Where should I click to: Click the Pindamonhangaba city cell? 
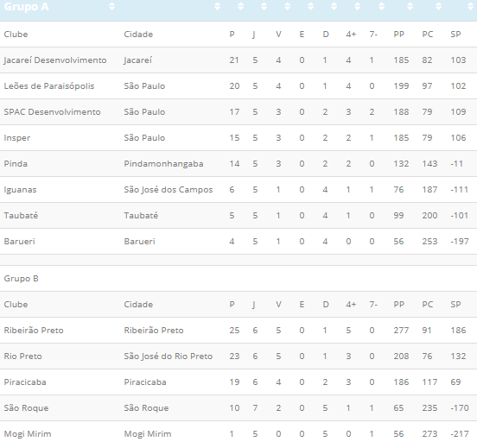pyautogui.click(x=163, y=164)
